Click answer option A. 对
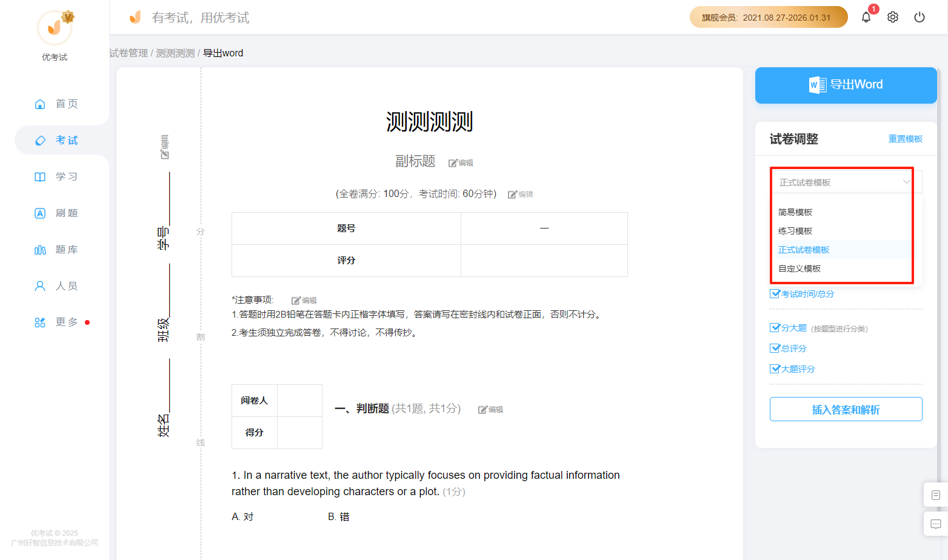Viewport: 948px width, 560px height. tap(242, 516)
